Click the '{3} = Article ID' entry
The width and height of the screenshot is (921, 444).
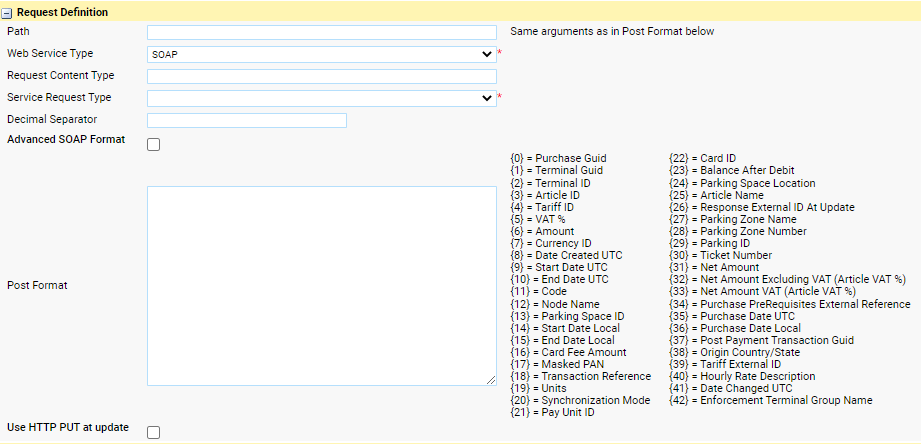pyautogui.click(x=545, y=195)
